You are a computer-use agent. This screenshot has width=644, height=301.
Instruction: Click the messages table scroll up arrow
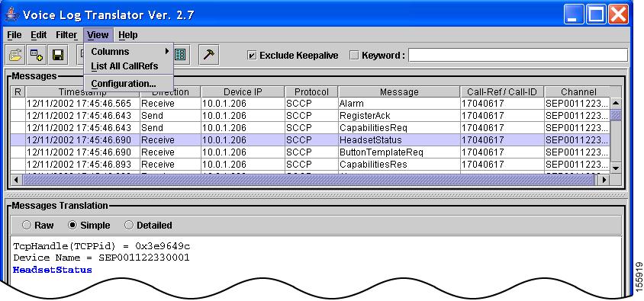tap(616, 104)
